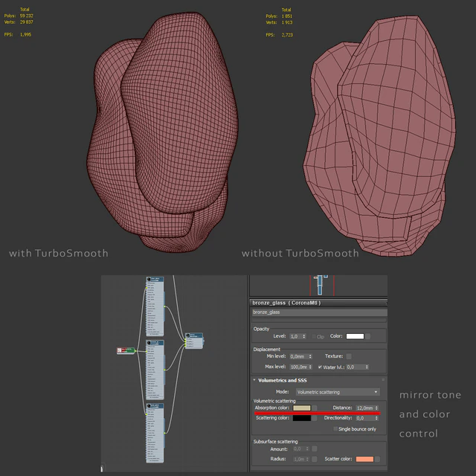Click the Opacity Level spinner arrows
This screenshot has height=476, width=476.
pos(304,336)
